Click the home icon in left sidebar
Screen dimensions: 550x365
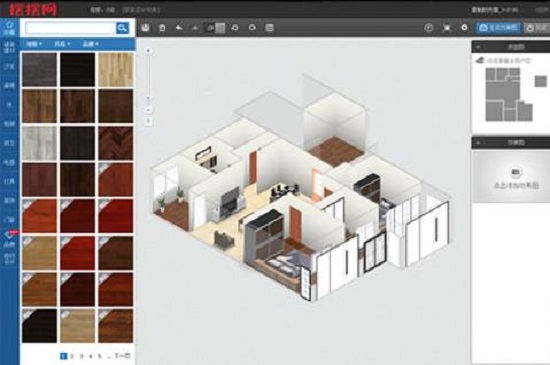(9, 27)
